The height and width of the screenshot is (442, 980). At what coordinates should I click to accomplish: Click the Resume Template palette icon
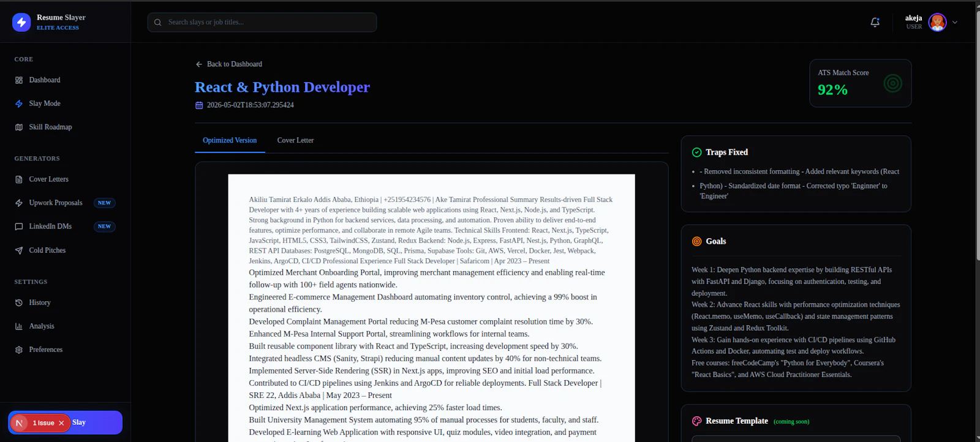point(696,421)
